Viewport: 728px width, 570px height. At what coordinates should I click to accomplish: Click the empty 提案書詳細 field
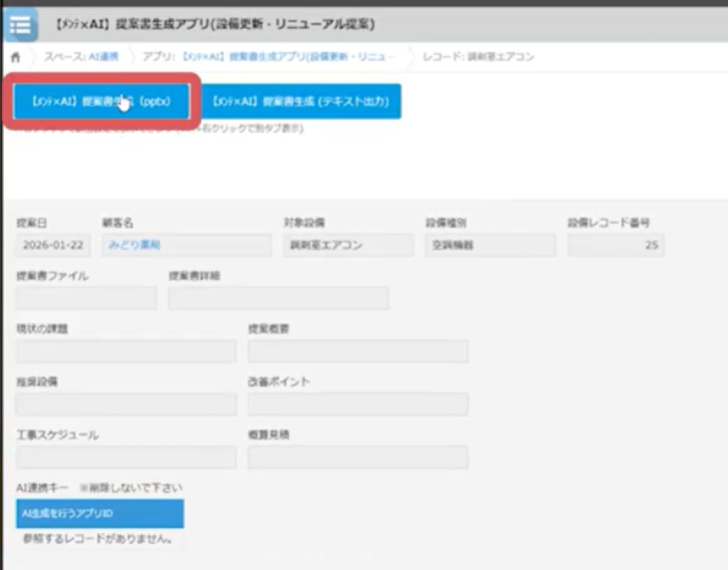click(x=278, y=298)
